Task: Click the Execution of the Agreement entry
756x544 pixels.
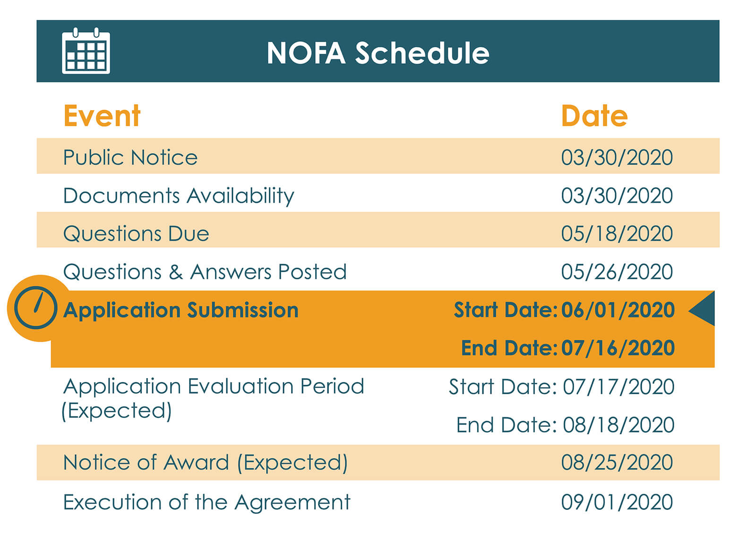Action: [x=207, y=502]
